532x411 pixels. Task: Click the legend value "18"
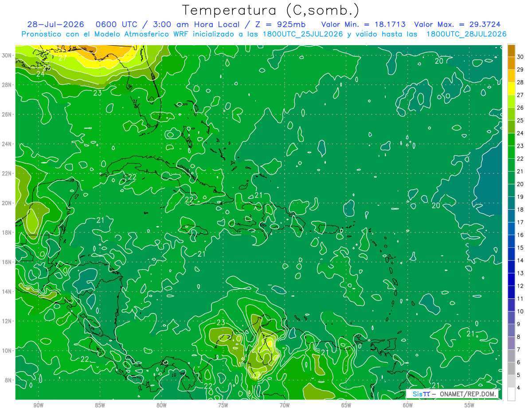coord(520,210)
